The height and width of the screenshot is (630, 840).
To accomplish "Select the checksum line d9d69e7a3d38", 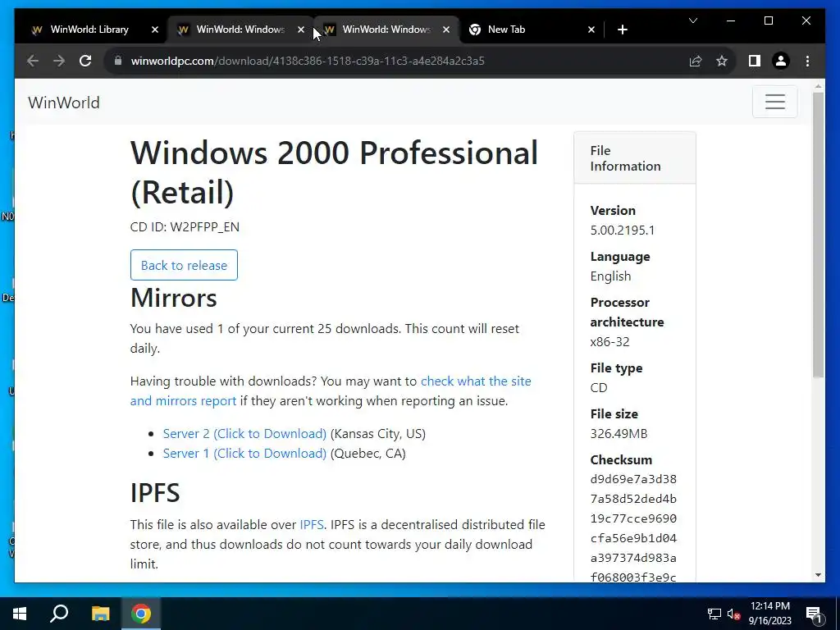I will 633,479.
